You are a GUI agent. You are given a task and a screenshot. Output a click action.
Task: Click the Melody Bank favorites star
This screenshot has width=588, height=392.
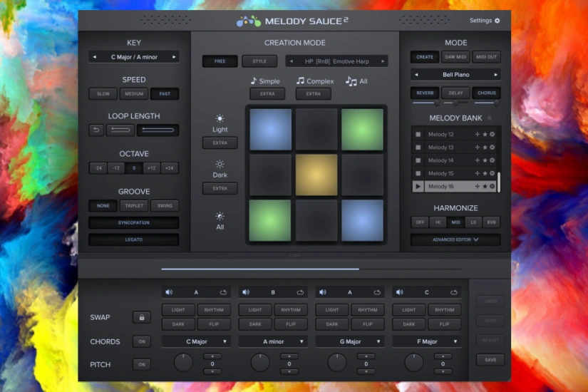pyautogui.click(x=490, y=118)
